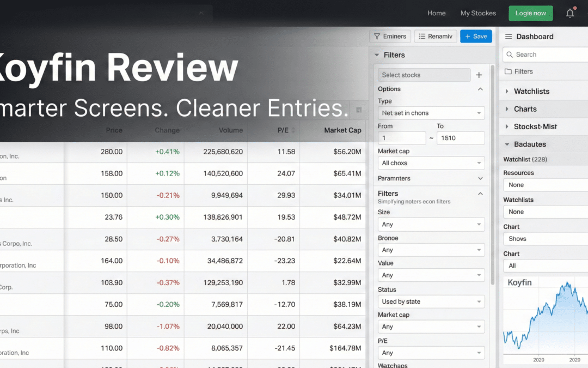Collapse the Options section chevron

480,89
